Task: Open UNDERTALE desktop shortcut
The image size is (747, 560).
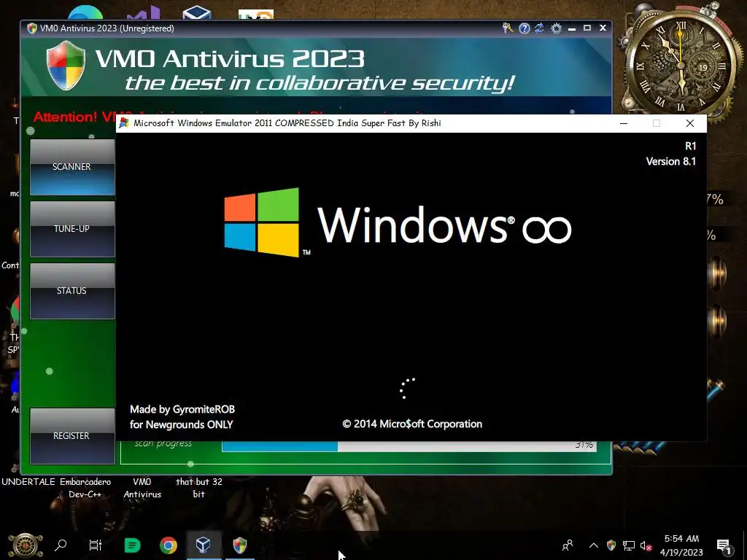Action: coord(28,482)
